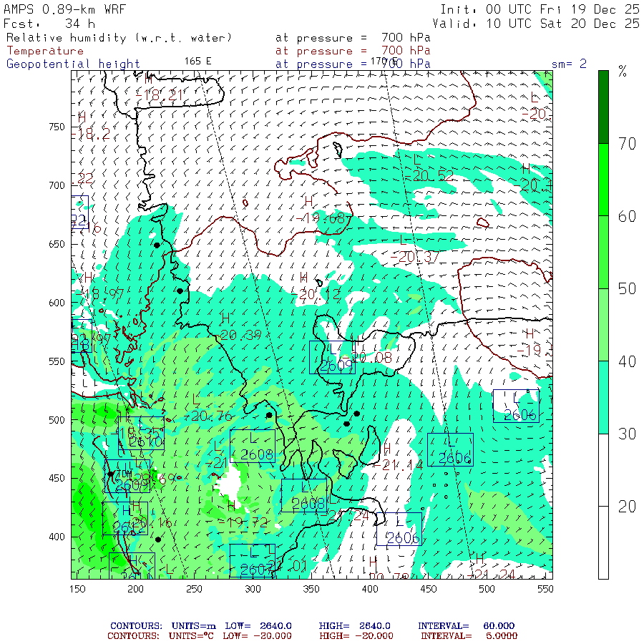Click the 60 label on the color bar
Screen dimensions: 644x644
(x=627, y=216)
